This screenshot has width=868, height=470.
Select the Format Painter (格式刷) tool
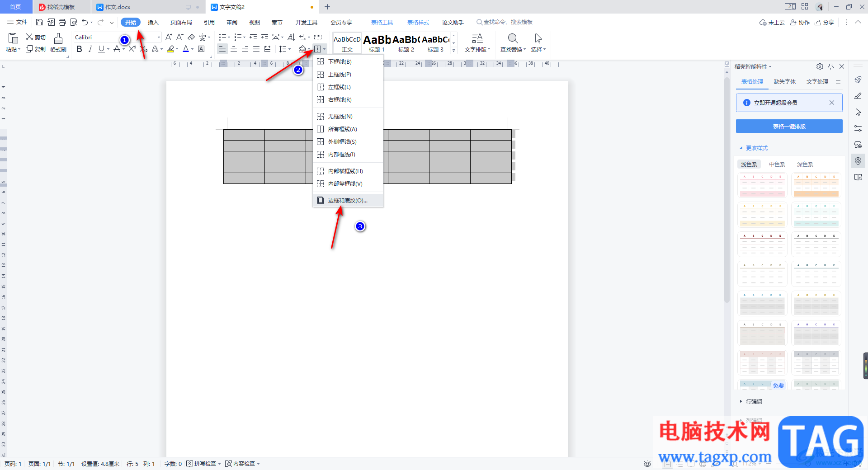58,43
